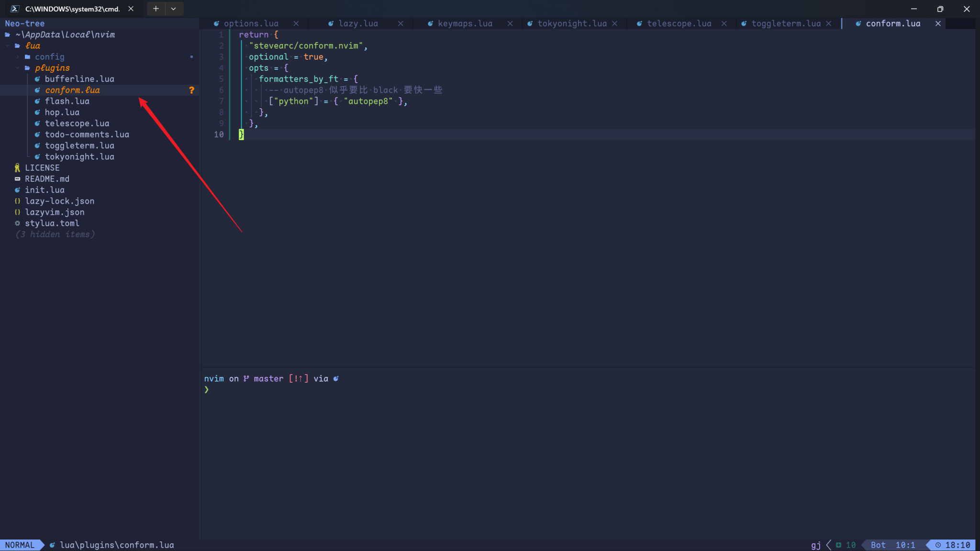
Task: Collapse the lua folder in Neo-tree
Action: pyautogui.click(x=33, y=45)
